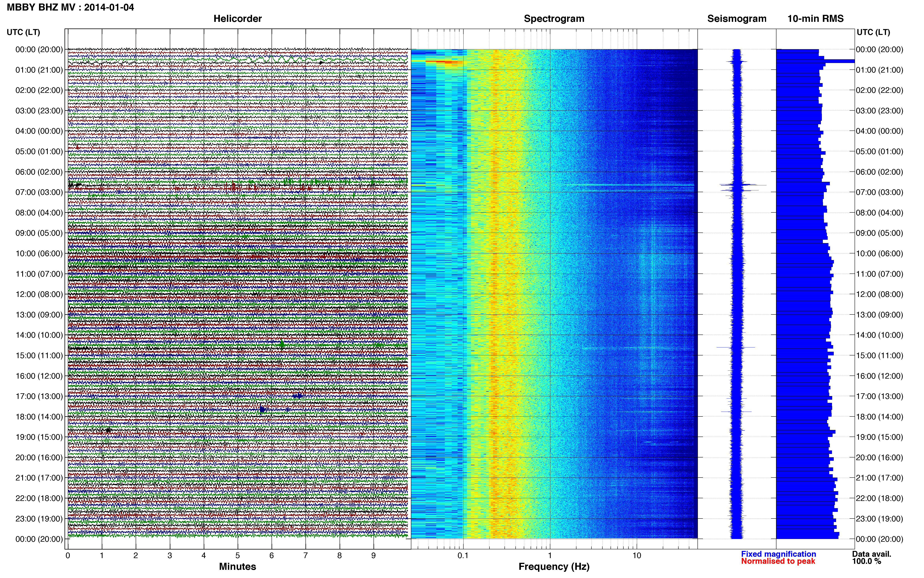Click the UTC (LT) label beside the 10-min RMS
Screen dimensions: 924x578
(873, 32)
